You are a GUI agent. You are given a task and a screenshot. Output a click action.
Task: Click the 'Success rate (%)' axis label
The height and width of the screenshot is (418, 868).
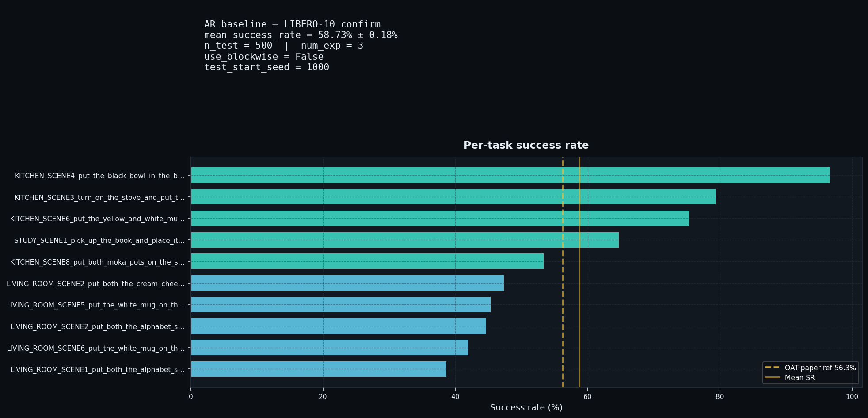pyautogui.click(x=526, y=408)
